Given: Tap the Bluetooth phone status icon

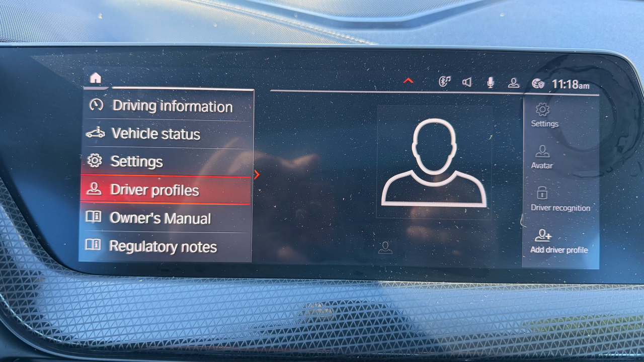Looking at the screenshot, I should tap(444, 82).
